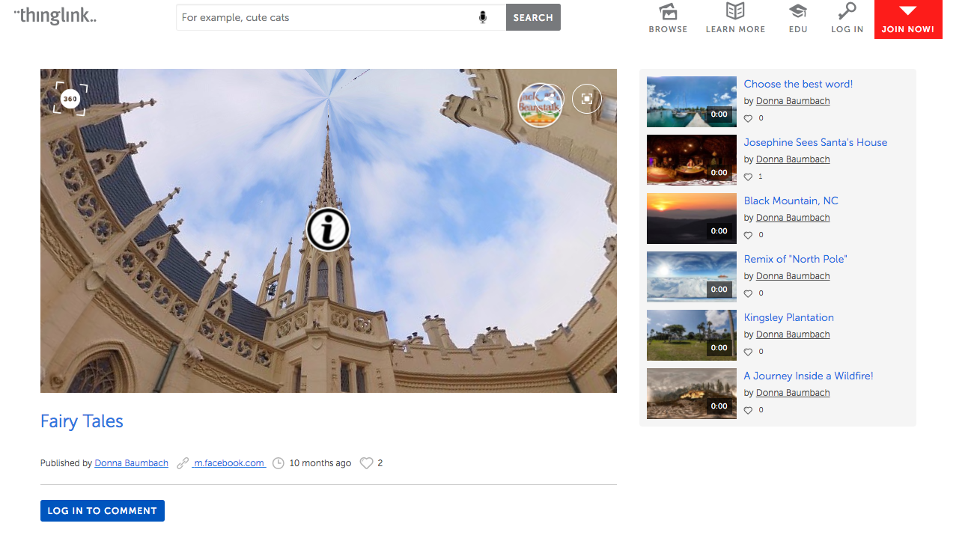Open the Learn More menu item

(x=735, y=19)
